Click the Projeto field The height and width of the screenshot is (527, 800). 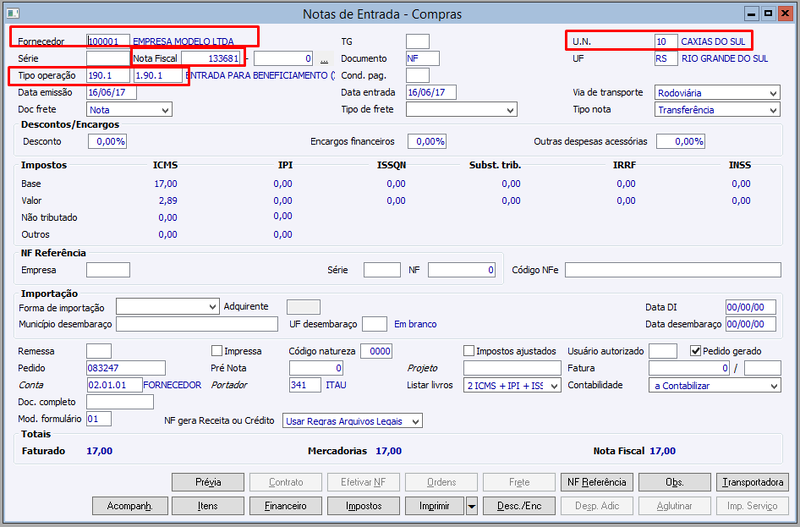(512, 368)
